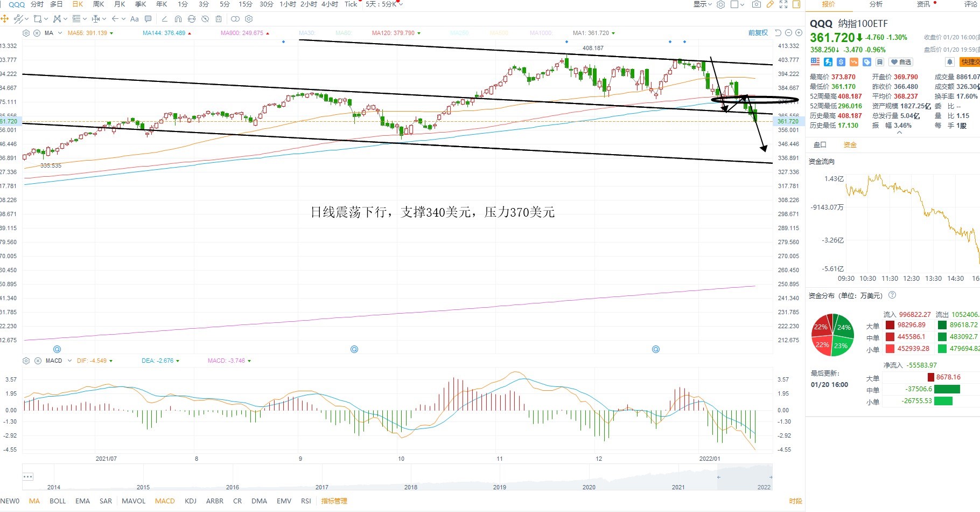This screenshot has height=512, width=980.
Task: Open drawing toolbar settings gear
Action: [x=249, y=19]
